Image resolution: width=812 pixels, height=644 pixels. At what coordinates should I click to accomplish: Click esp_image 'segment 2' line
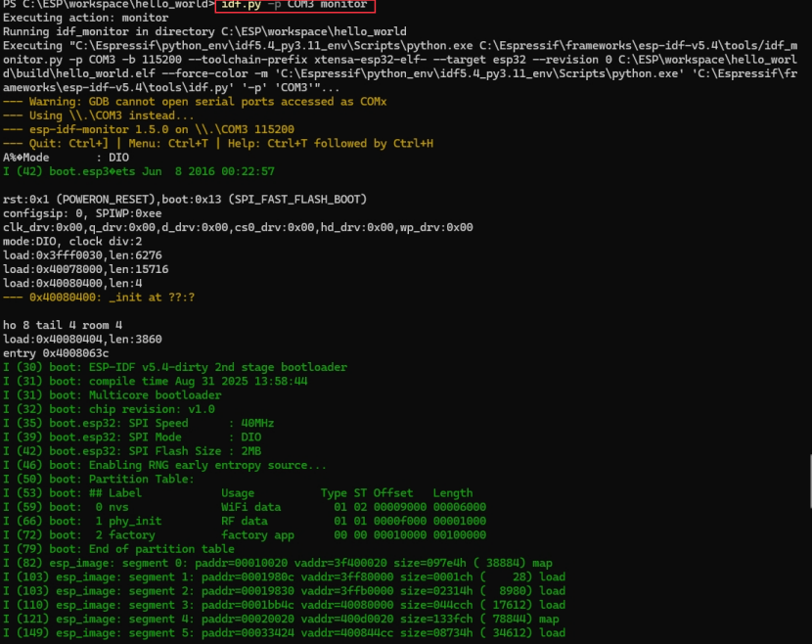click(x=285, y=591)
